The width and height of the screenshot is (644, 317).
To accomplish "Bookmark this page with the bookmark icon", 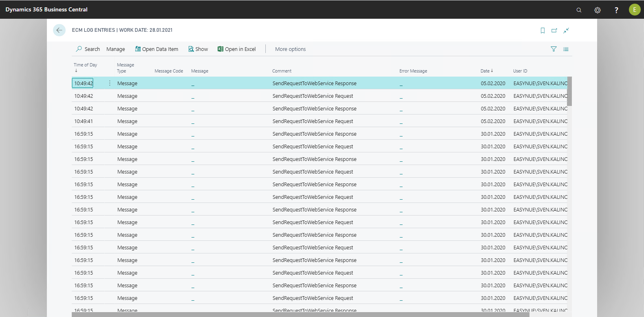I will tap(543, 31).
